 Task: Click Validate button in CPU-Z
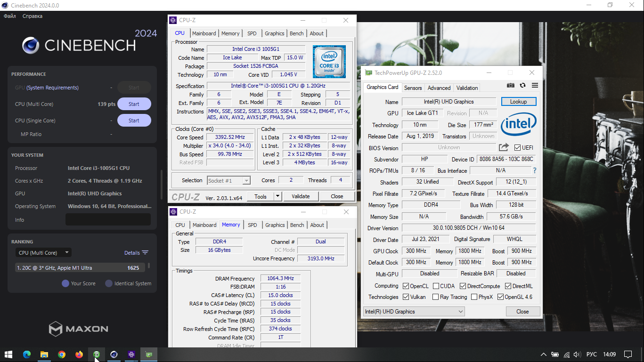[301, 196]
